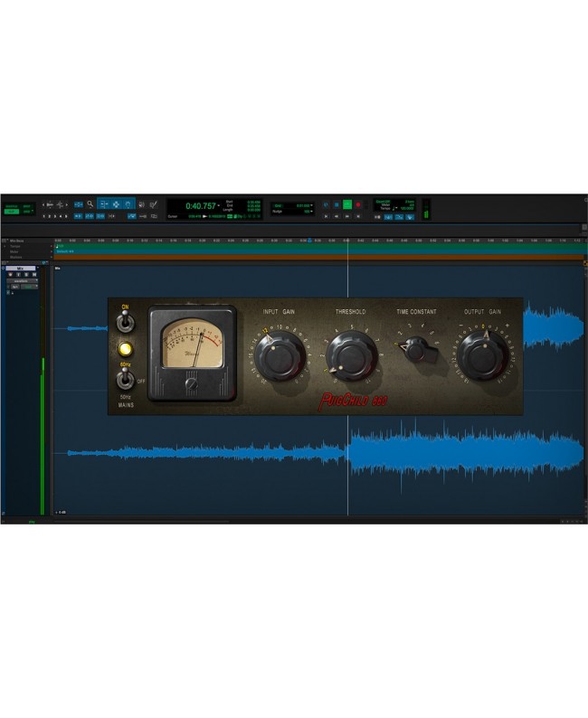Image resolution: width=588 pixels, height=718 pixels.
Task: Select the Scrubber speaker tool
Action: pos(141,204)
